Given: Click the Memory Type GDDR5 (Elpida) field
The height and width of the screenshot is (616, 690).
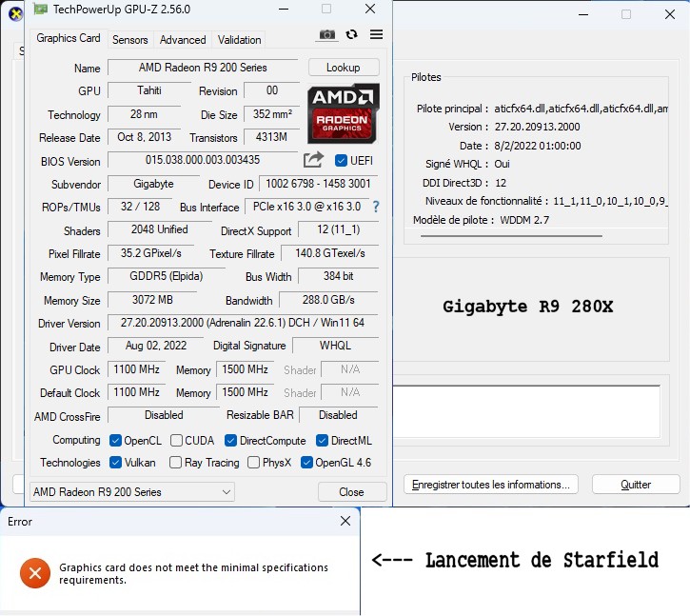Looking at the screenshot, I should [167, 276].
